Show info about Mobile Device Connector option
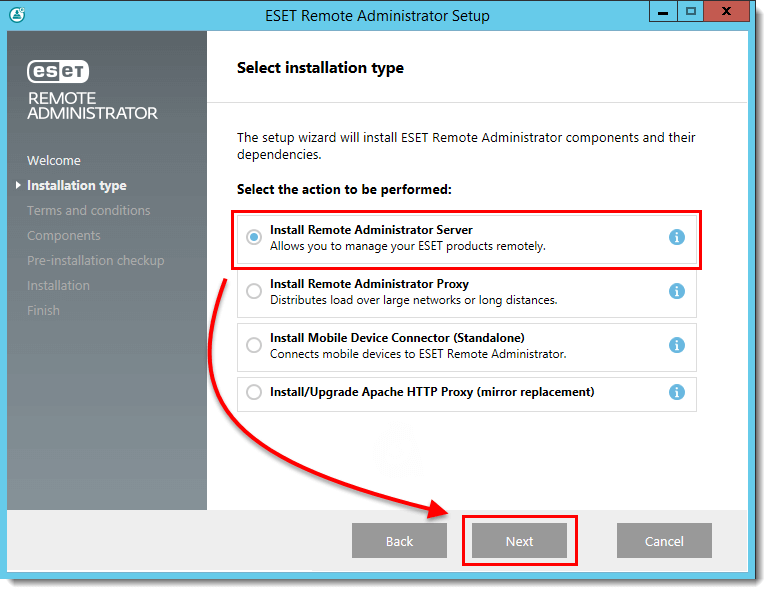The height and width of the screenshot is (594, 771). pos(677,345)
